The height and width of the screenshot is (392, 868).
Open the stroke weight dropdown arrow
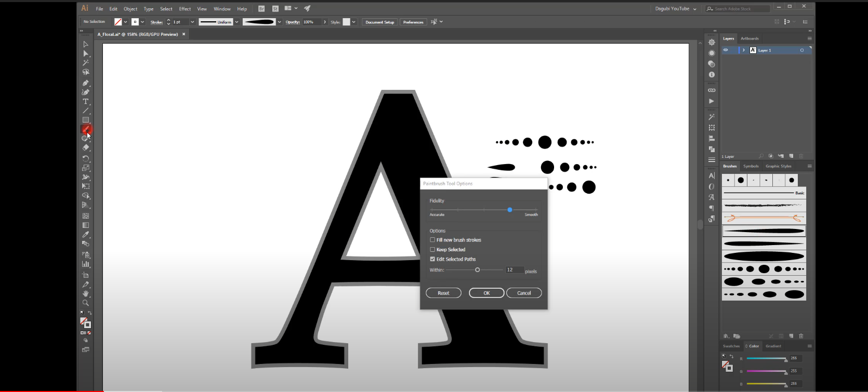[x=192, y=22]
